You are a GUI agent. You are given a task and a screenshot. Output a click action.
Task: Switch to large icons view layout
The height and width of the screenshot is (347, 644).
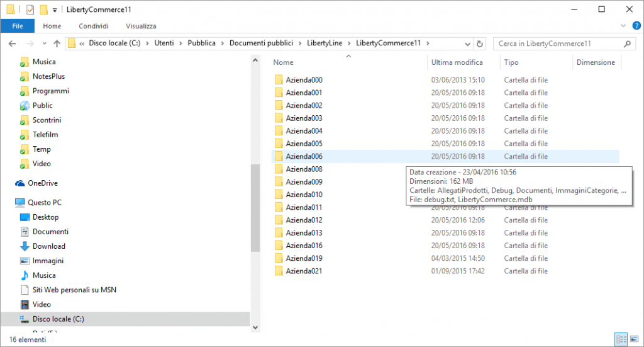[634, 339]
